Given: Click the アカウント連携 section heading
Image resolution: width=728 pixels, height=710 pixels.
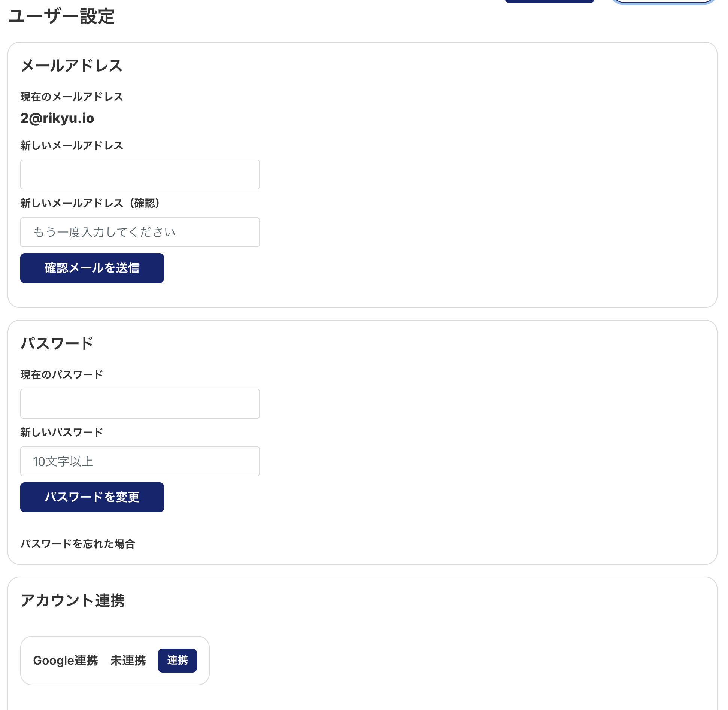Looking at the screenshot, I should pos(73,600).
